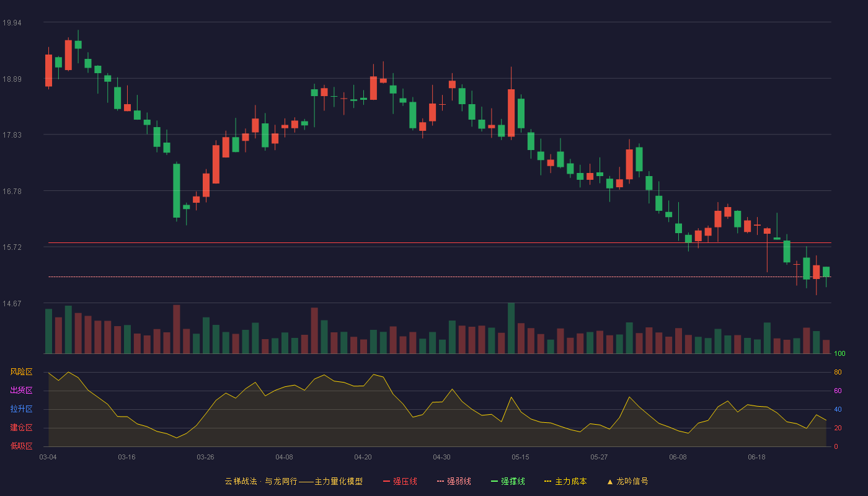The height and width of the screenshot is (496, 868).
Task: Click the 出货区 zone label
Action: 21,391
